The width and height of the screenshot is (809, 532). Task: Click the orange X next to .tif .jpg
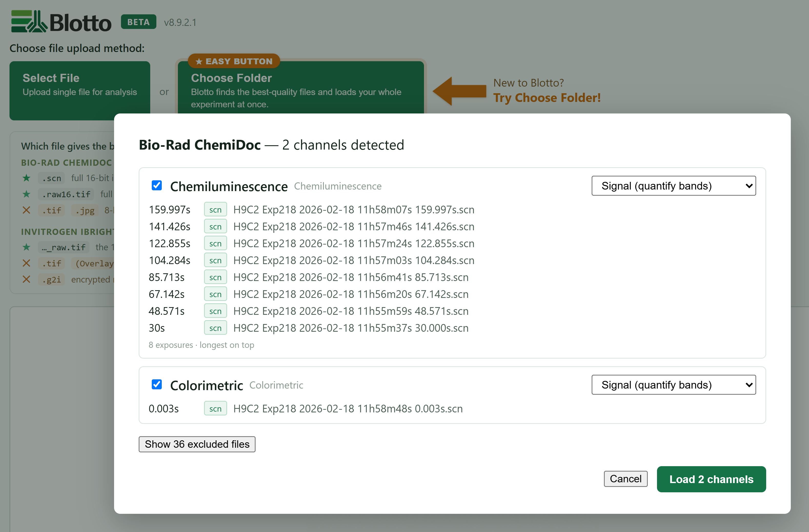[x=26, y=210]
